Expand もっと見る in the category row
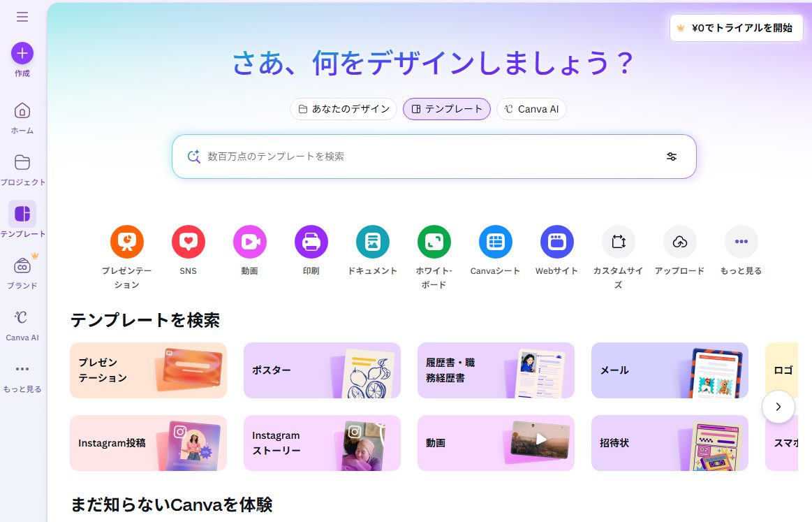 coord(741,242)
